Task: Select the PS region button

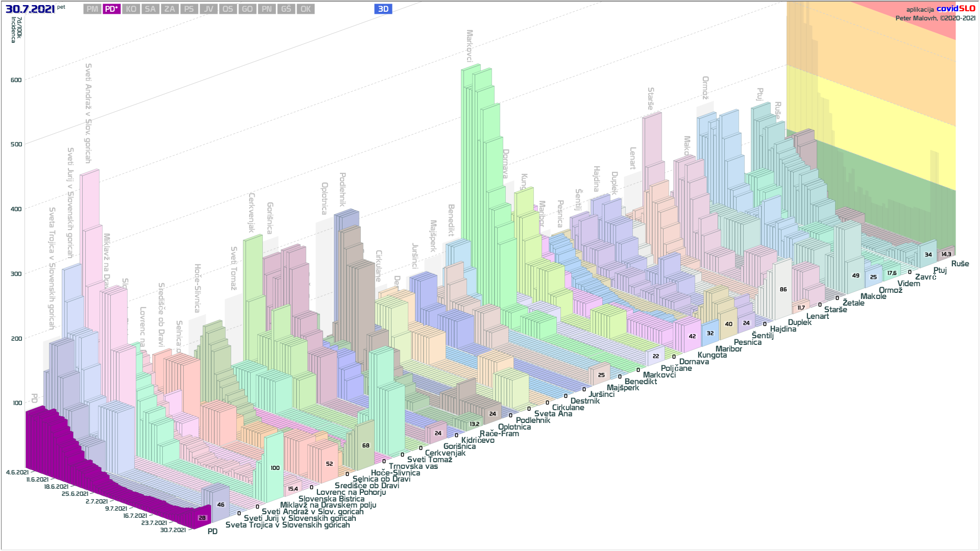Action: pyautogui.click(x=189, y=9)
